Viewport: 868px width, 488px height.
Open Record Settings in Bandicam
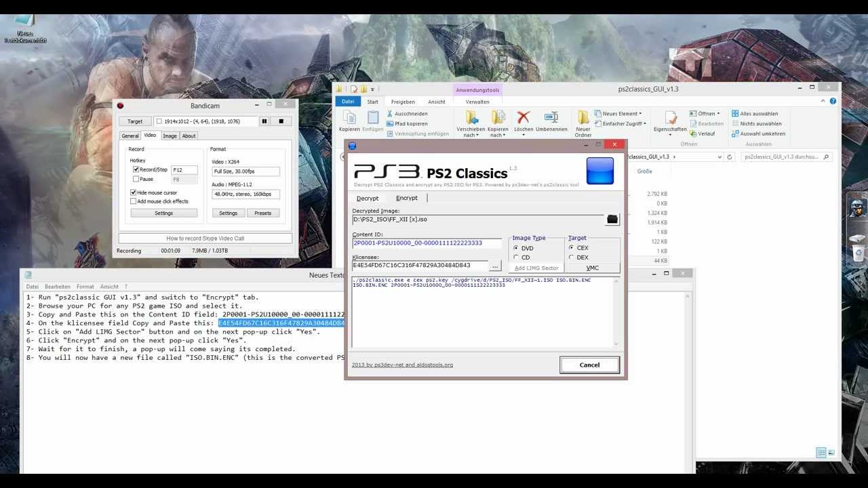click(x=163, y=213)
